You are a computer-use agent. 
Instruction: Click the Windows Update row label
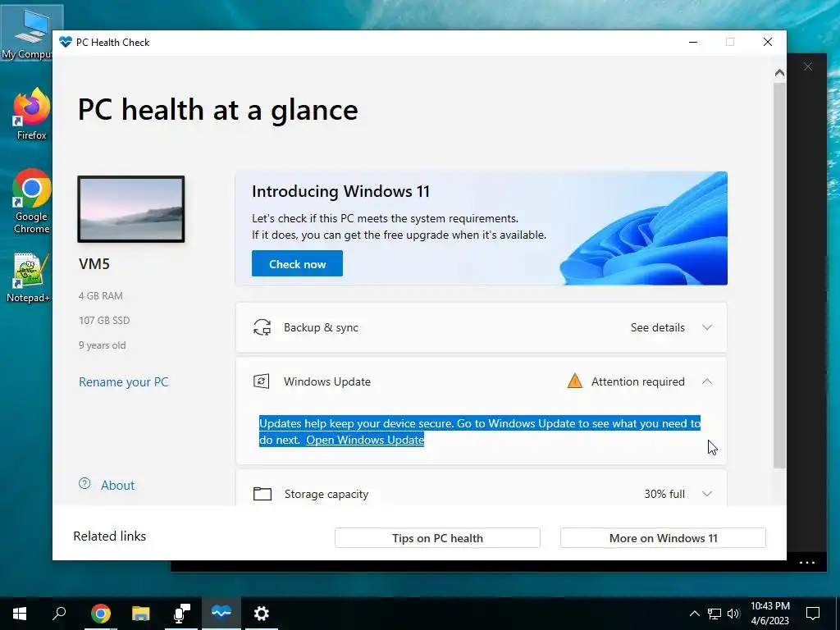click(327, 381)
